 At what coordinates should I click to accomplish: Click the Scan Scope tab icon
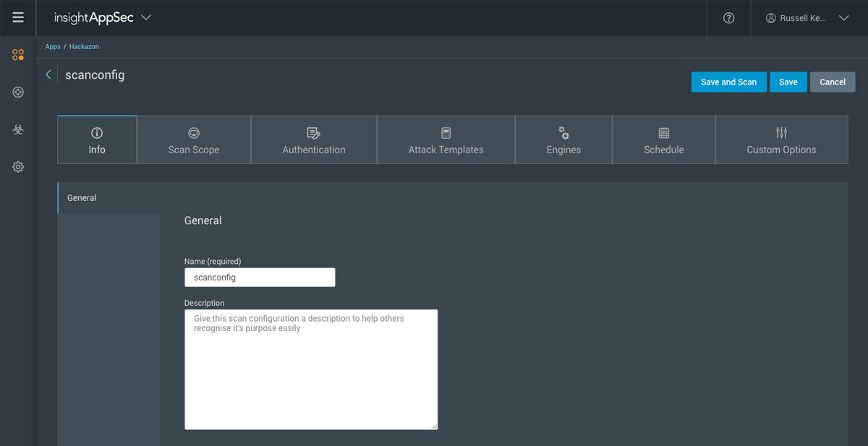[194, 133]
